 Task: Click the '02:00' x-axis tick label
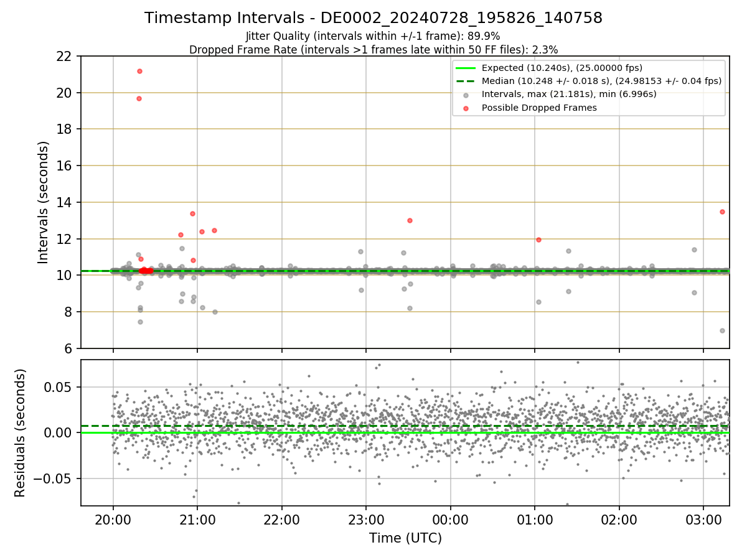pyautogui.click(x=619, y=520)
